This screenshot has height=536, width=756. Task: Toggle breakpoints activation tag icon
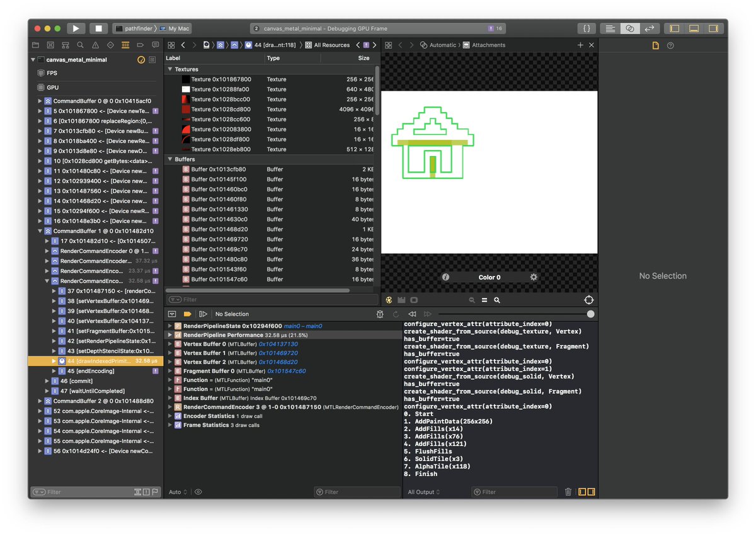[187, 314]
